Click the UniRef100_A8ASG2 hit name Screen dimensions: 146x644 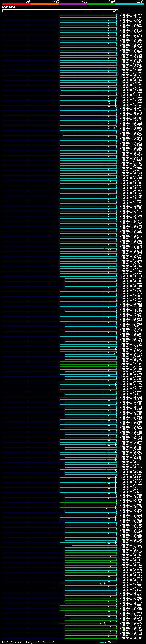tap(131, 329)
